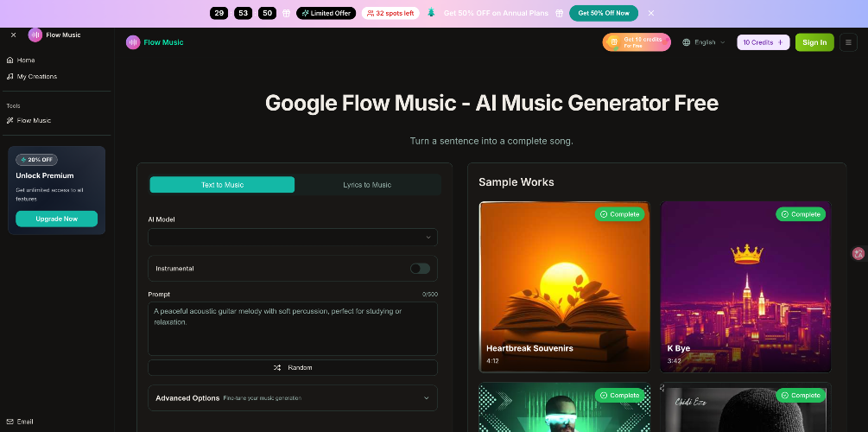
Task: Open the Chidi Eze sample card
Action: coord(745,407)
